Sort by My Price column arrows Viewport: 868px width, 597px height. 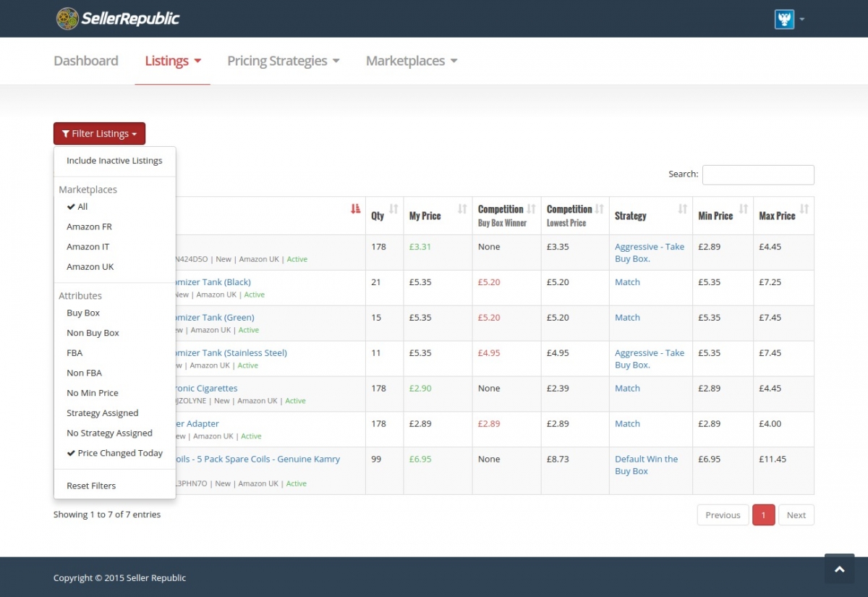point(462,209)
